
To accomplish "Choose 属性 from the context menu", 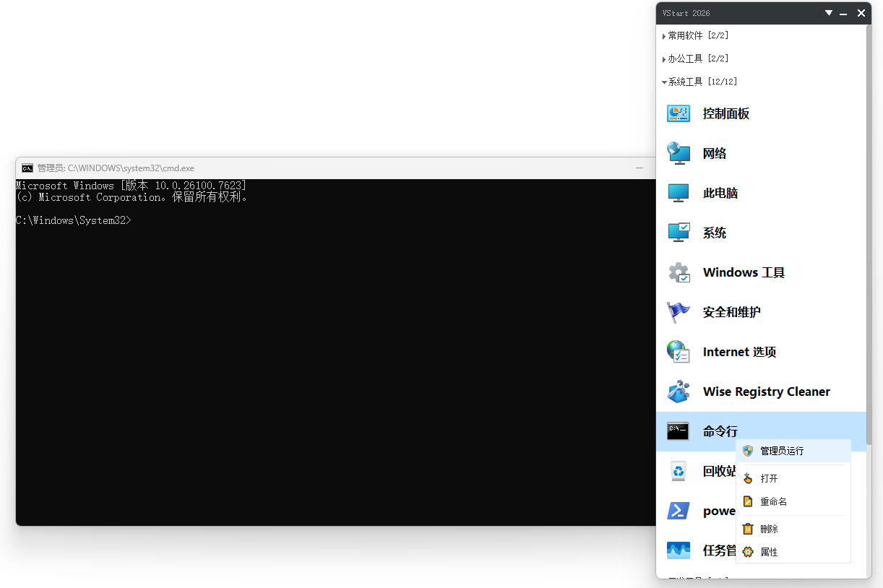I will (793, 552).
